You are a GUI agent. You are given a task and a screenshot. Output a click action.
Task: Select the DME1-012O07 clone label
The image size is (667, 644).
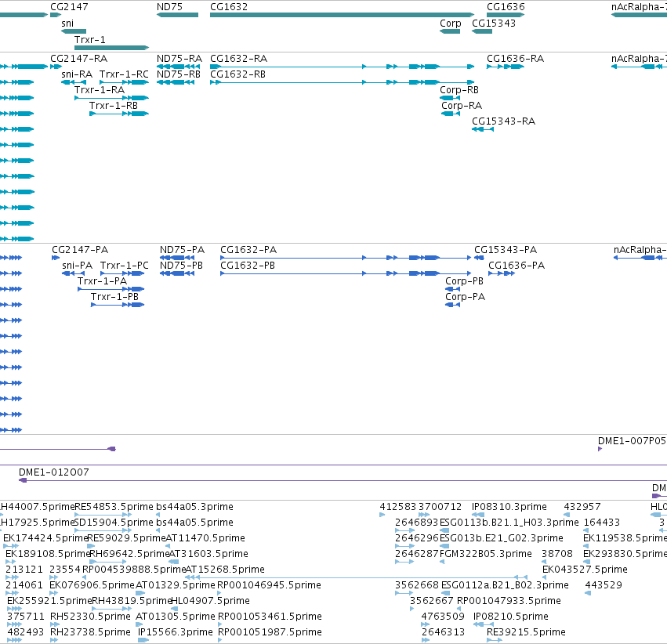(x=54, y=472)
